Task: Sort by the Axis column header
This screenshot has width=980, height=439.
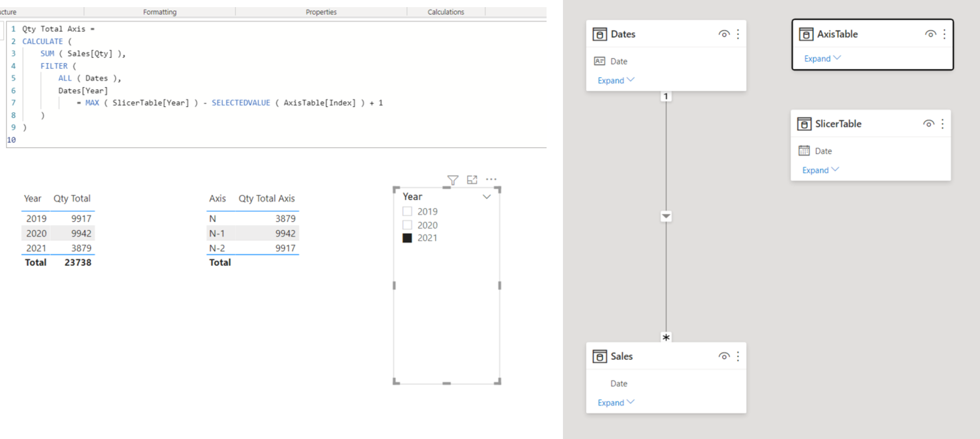Action: [218, 198]
